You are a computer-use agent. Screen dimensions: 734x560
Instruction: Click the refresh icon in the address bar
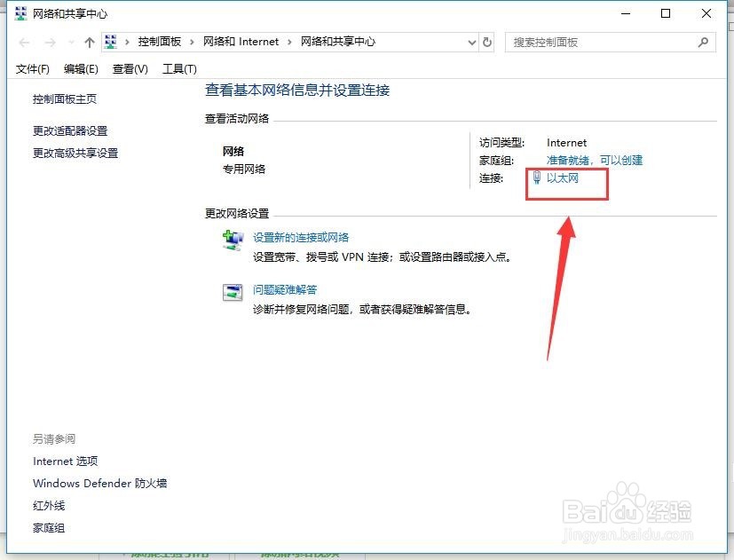(488, 41)
